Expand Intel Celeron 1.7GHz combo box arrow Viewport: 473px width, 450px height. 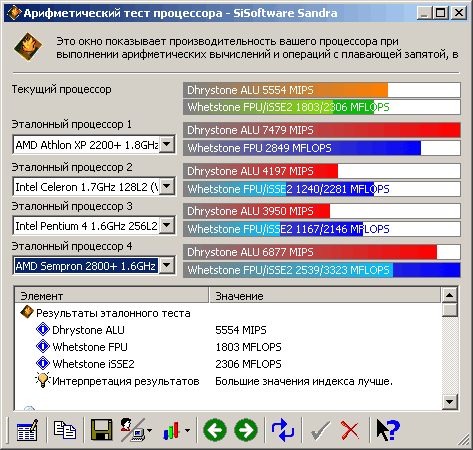point(167,186)
